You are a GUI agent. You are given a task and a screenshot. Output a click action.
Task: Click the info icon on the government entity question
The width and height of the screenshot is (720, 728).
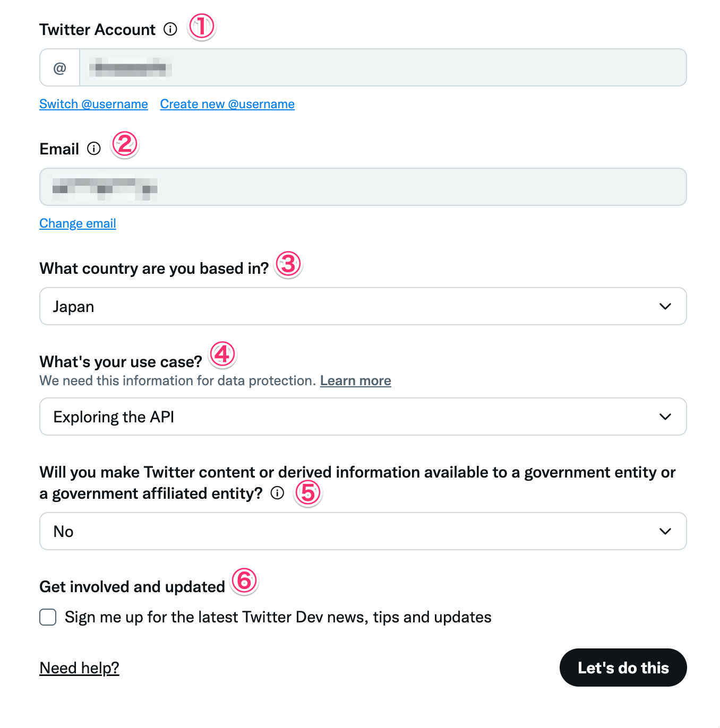coord(277,493)
